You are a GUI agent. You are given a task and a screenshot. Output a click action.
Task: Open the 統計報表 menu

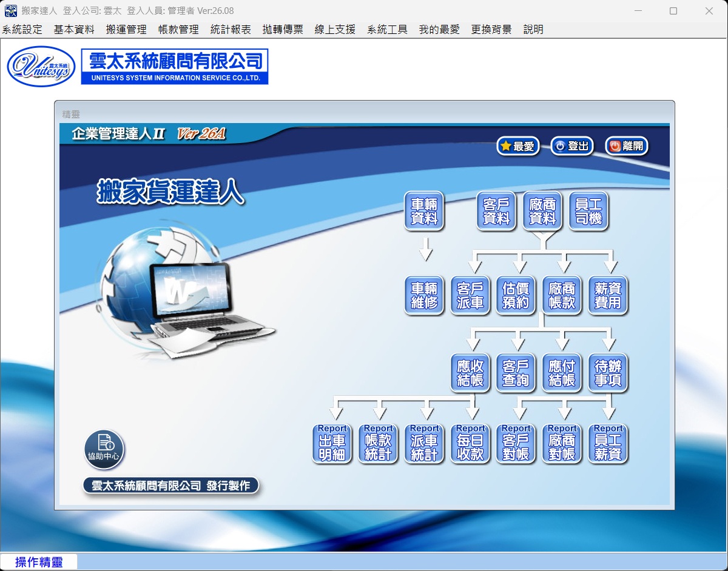pos(231,29)
